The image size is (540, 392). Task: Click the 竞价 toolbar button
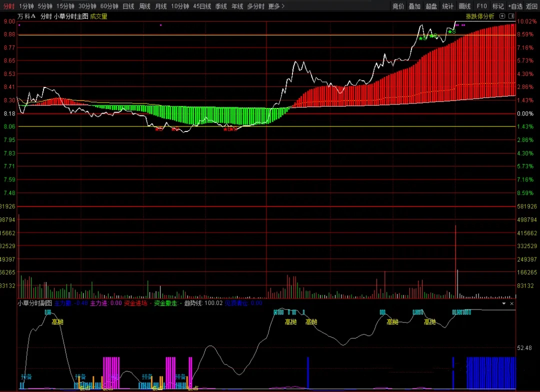(398, 6)
